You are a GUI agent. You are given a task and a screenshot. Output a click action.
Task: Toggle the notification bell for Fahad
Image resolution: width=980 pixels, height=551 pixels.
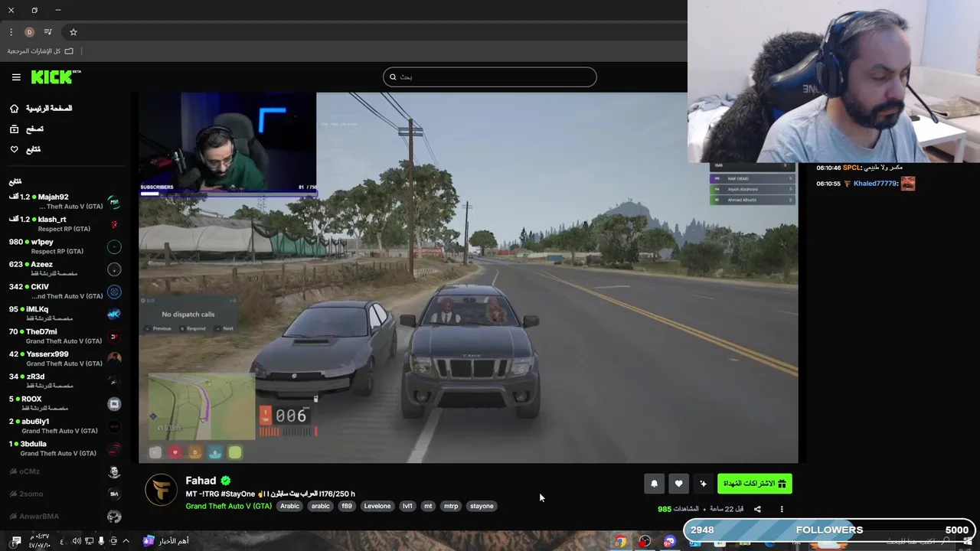click(x=654, y=484)
